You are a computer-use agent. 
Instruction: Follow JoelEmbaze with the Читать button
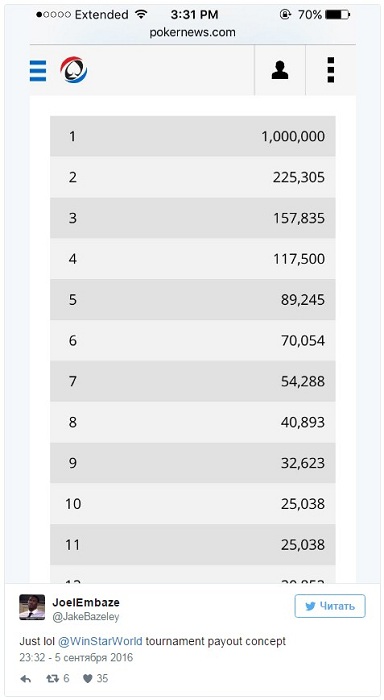point(330,606)
